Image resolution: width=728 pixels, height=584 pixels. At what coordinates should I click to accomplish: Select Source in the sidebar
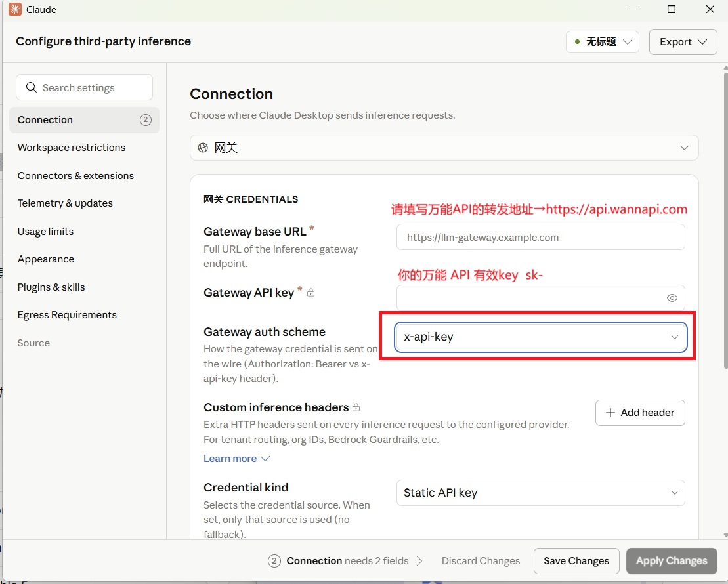[33, 343]
